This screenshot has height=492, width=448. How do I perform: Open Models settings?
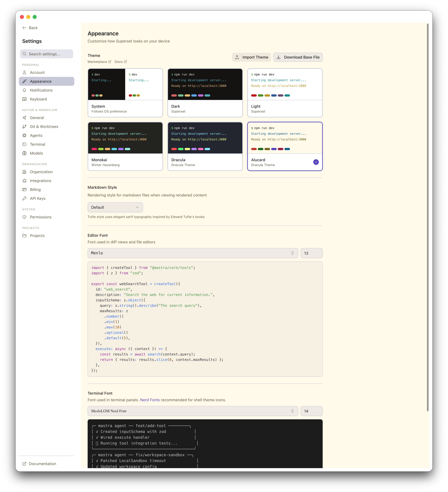pyautogui.click(x=46, y=153)
